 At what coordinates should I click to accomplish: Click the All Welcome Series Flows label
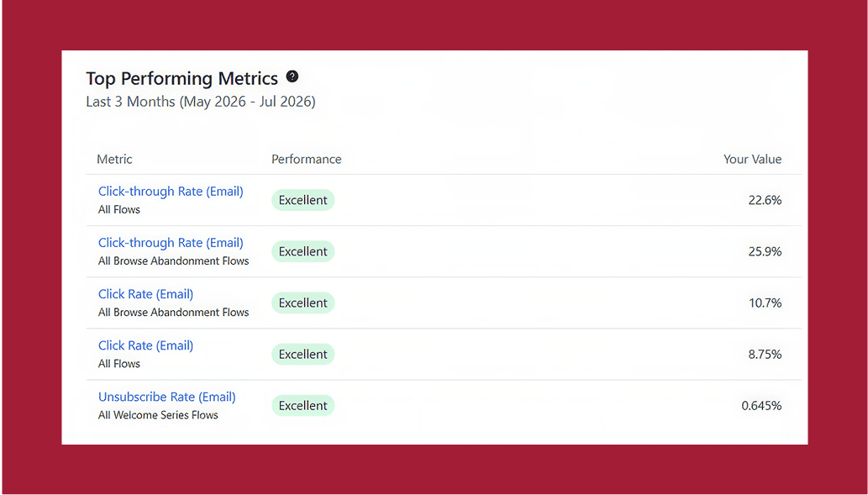(x=158, y=415)
